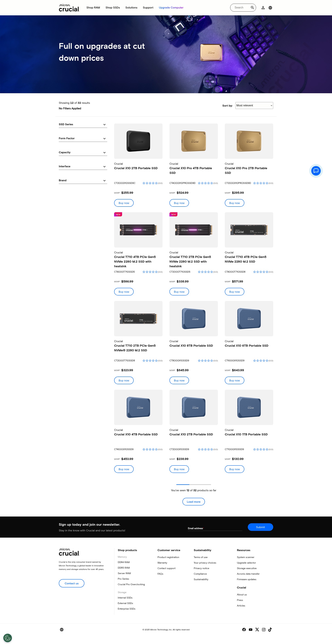Expand the Capacity filter
This screenshot has height=644, width=332.
tap(83, 153)
